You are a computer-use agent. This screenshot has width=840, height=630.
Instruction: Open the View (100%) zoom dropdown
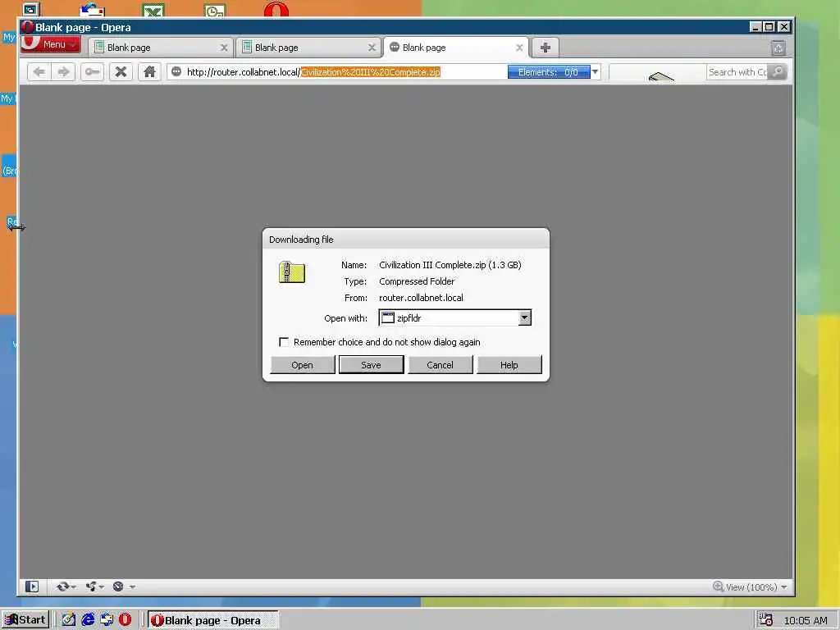(x=784, y=587)
